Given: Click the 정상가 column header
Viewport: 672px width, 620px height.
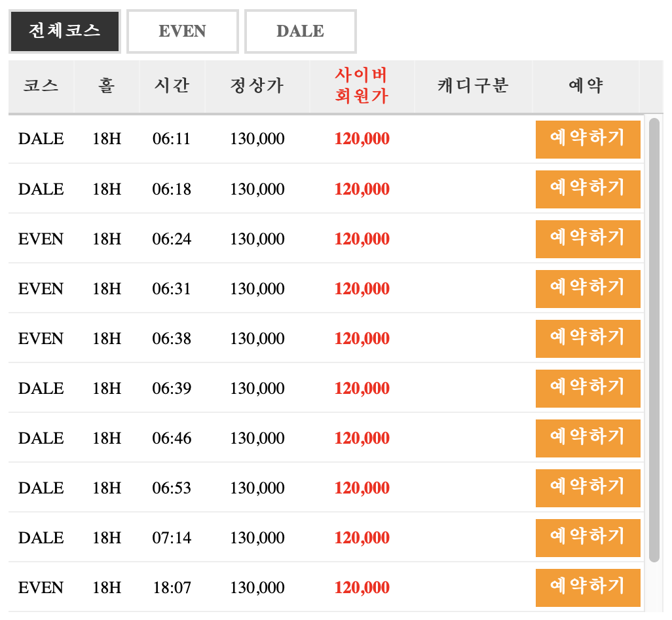Looking at the screenshot, I should [257, 86].
